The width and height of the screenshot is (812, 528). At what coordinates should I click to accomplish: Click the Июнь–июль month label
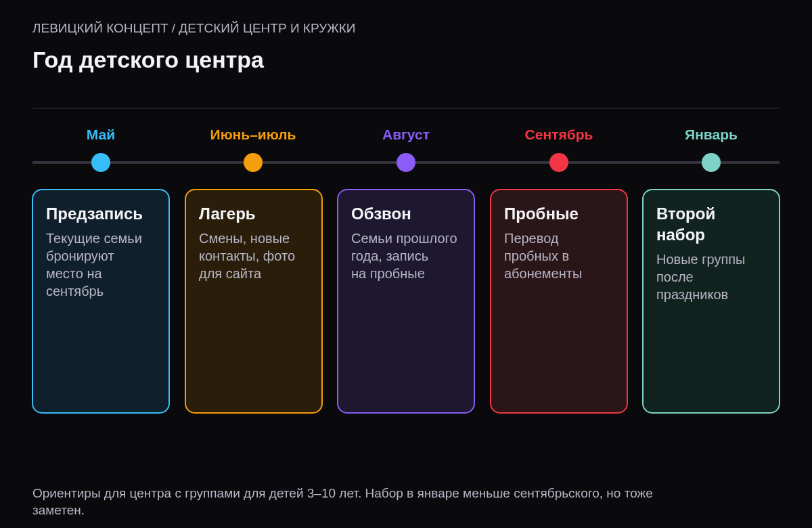tap(253, 135)
